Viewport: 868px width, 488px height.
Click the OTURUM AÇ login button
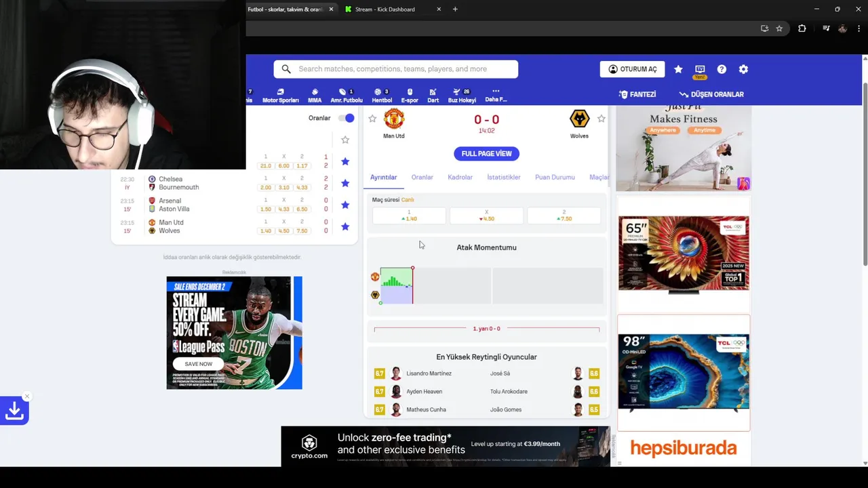tap(632, 69)
